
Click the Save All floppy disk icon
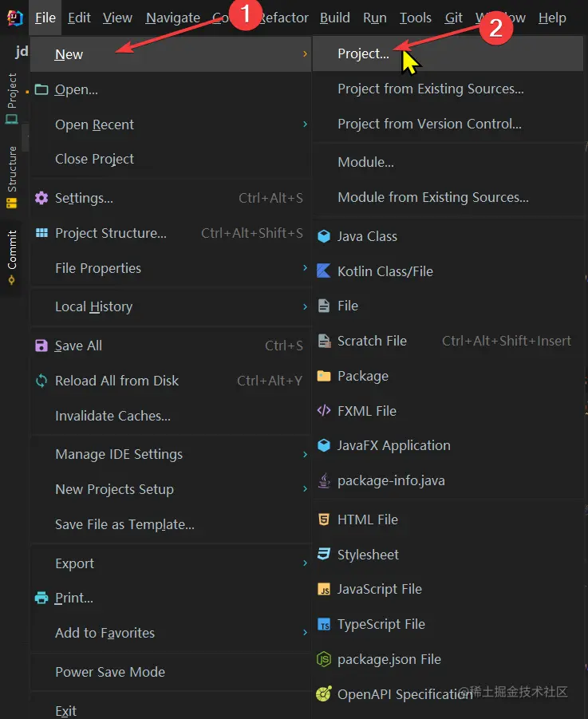point(41,346)
